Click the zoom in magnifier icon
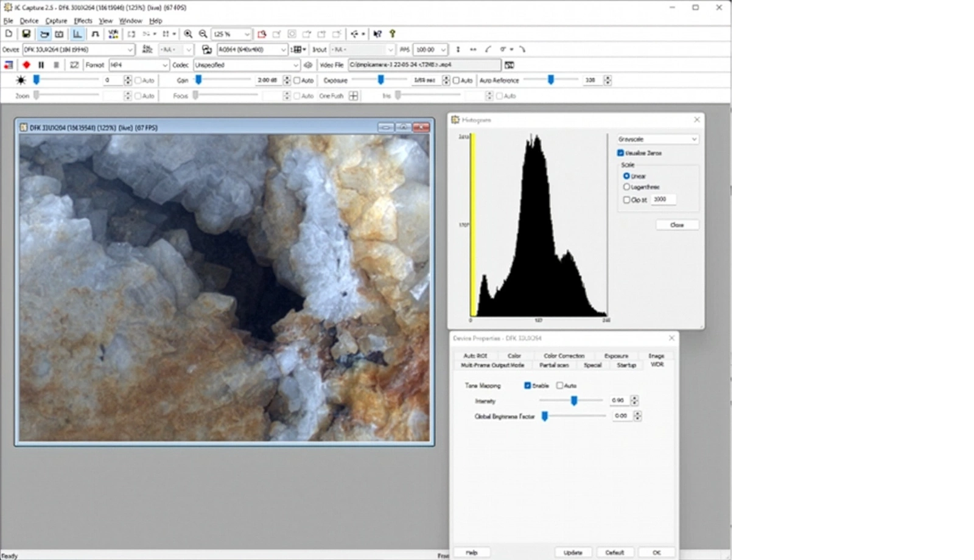 click(x=188, y=34)
